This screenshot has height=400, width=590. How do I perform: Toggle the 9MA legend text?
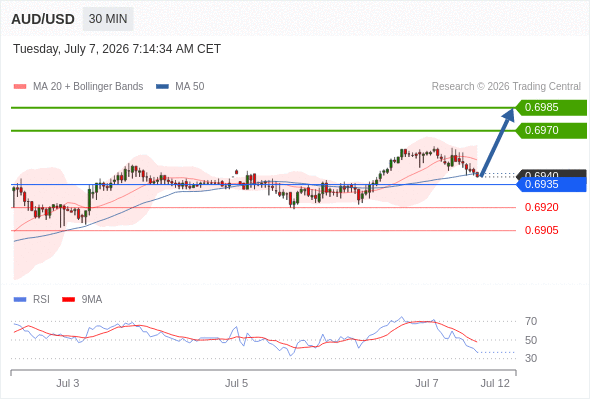[x=92, y=300]
